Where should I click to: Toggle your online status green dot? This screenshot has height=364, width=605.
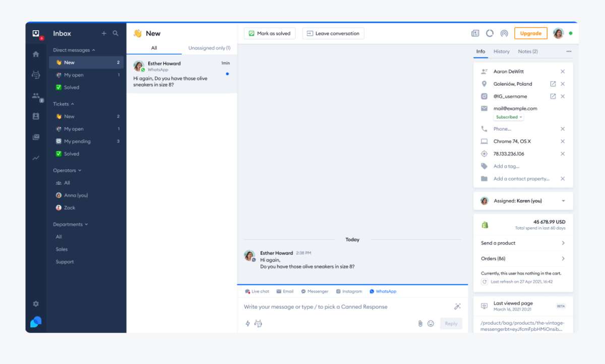570,32
